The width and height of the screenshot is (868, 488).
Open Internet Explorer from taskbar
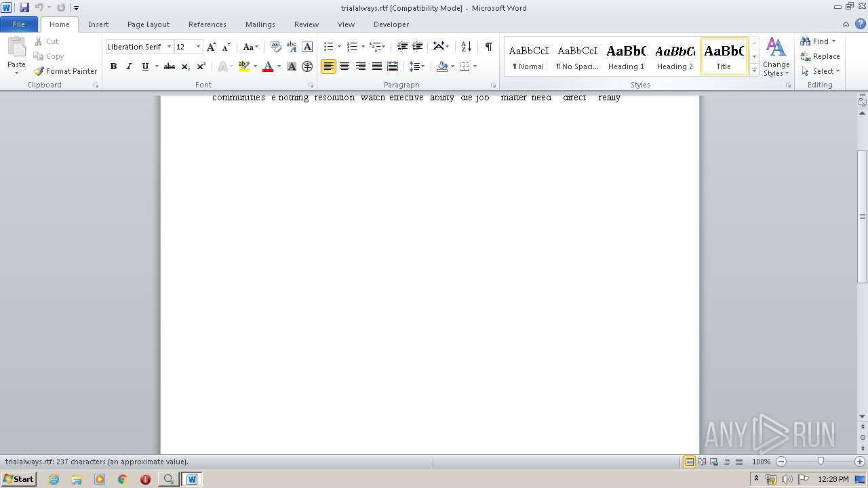[54, 479]
